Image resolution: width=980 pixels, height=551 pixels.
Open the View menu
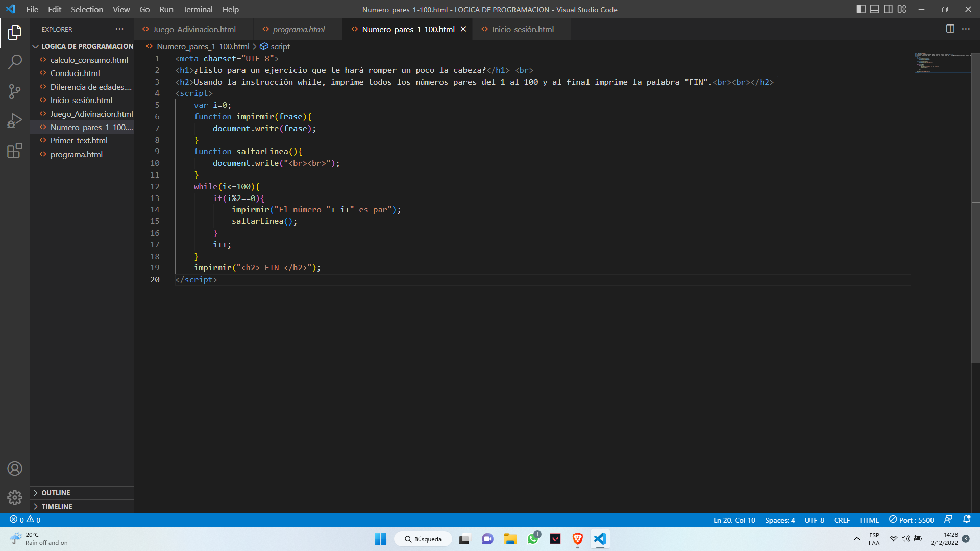point(121,9)
